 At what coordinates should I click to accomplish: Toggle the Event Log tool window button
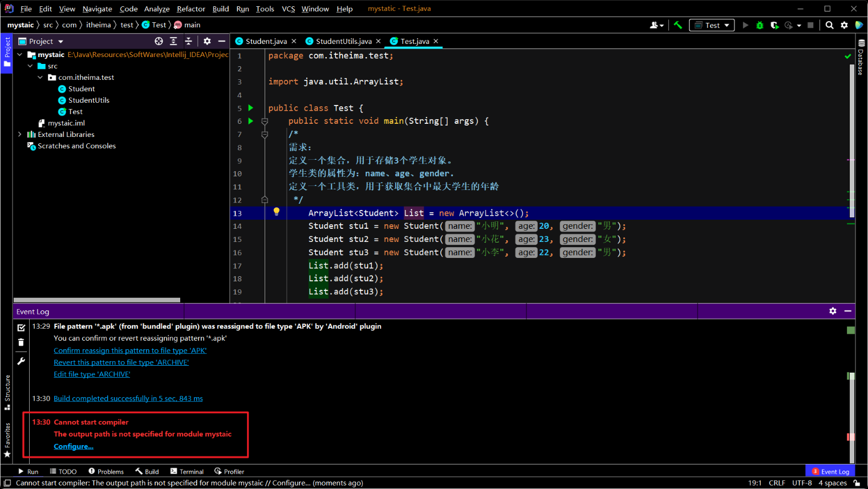(830, 471)
